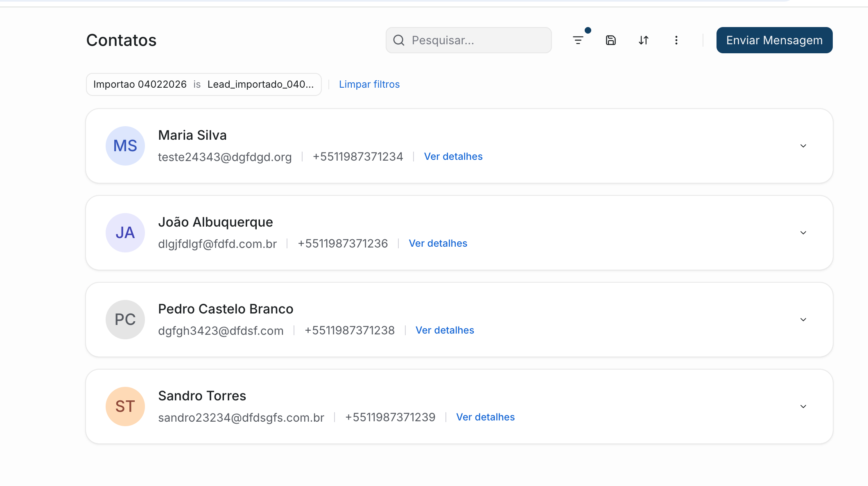
Task: Click the Pesquisar search field
Action: [x=468, y=40]
